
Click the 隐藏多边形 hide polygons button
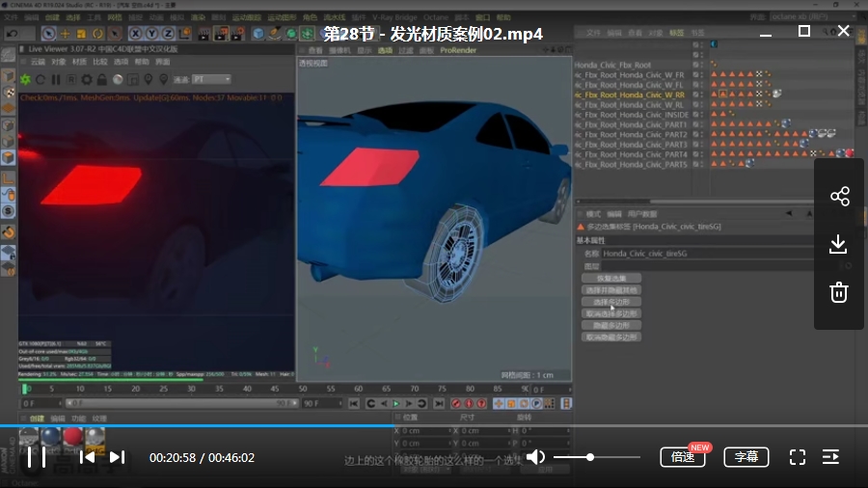tap(611, 325)
